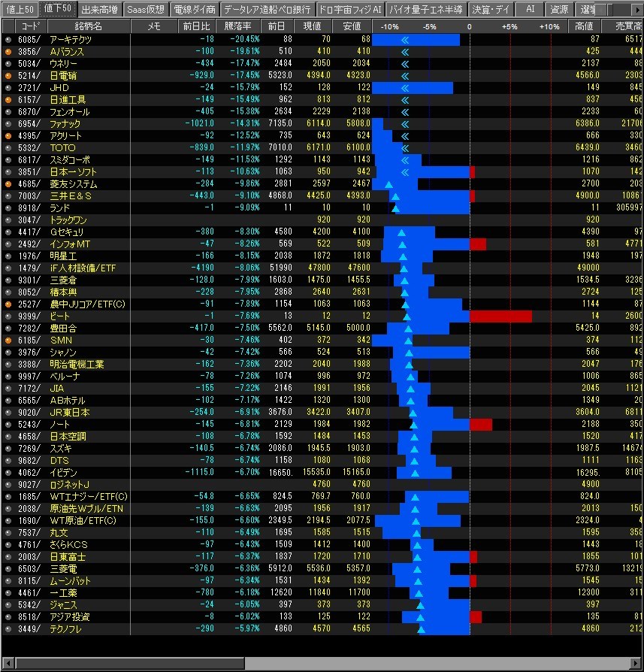Viewport: 644px width, 672px height.
Task: Click the gray marker dot for 3449 テクノフレ
Action: 8,629
